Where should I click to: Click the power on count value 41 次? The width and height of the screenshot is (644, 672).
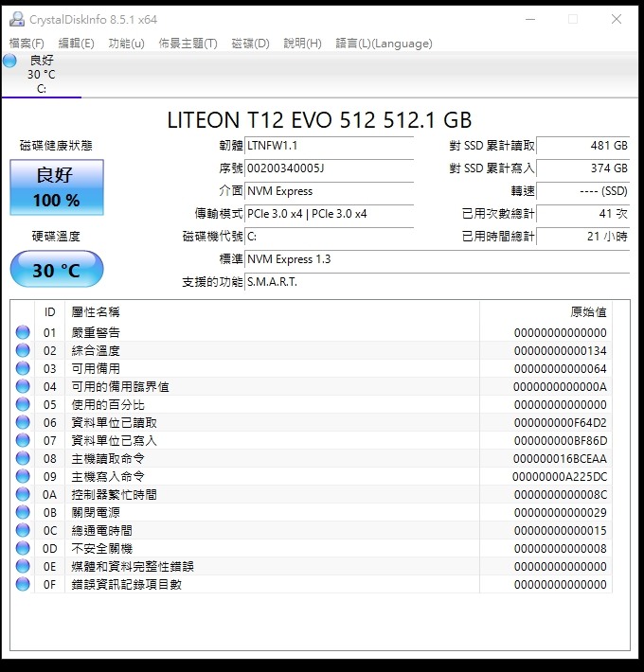point(583,214)
